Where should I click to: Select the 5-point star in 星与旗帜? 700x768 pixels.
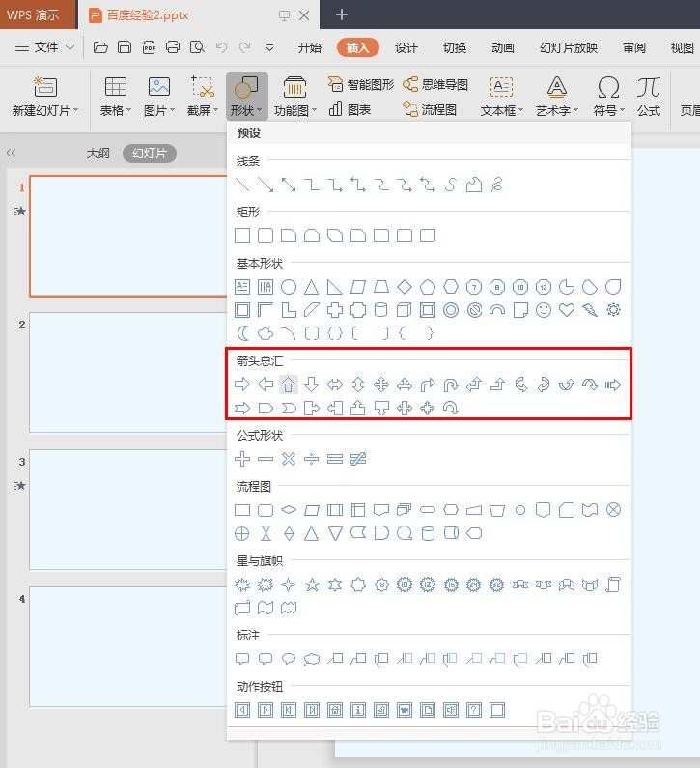(x=311, y=584)
